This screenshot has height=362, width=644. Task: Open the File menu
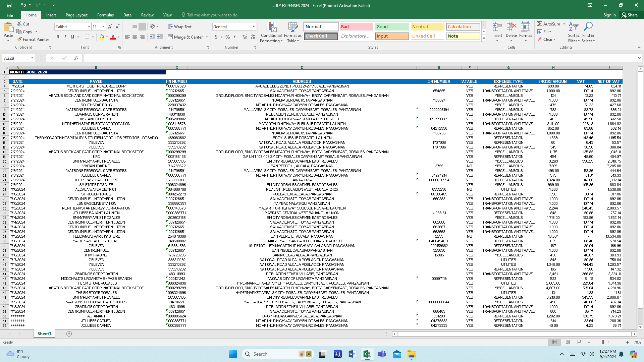[x=10, y=15]
